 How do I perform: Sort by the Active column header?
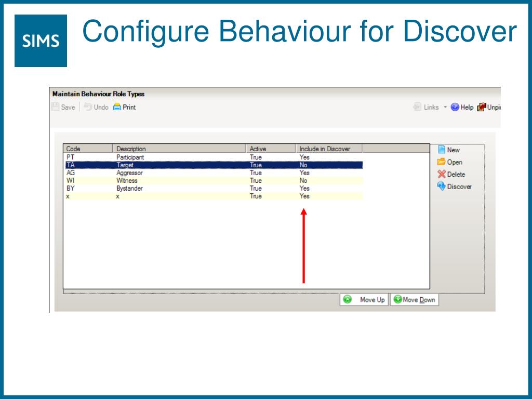coord(271,149)
